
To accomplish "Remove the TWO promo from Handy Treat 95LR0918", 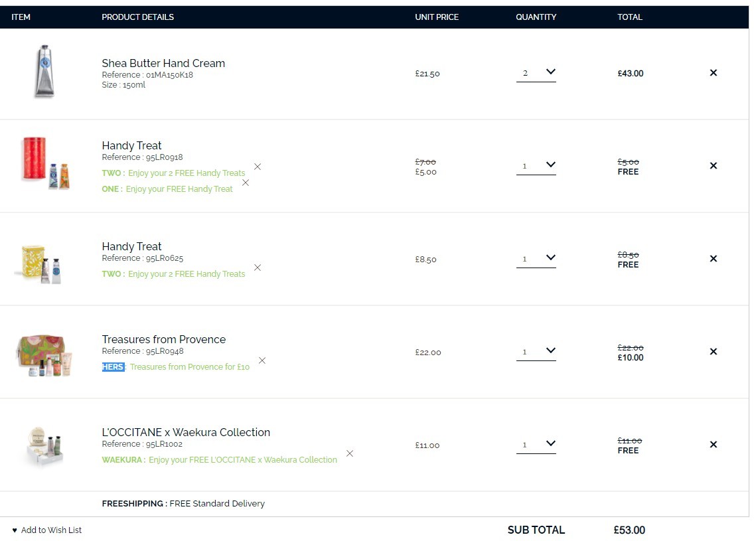I will [x=258, y=167].
